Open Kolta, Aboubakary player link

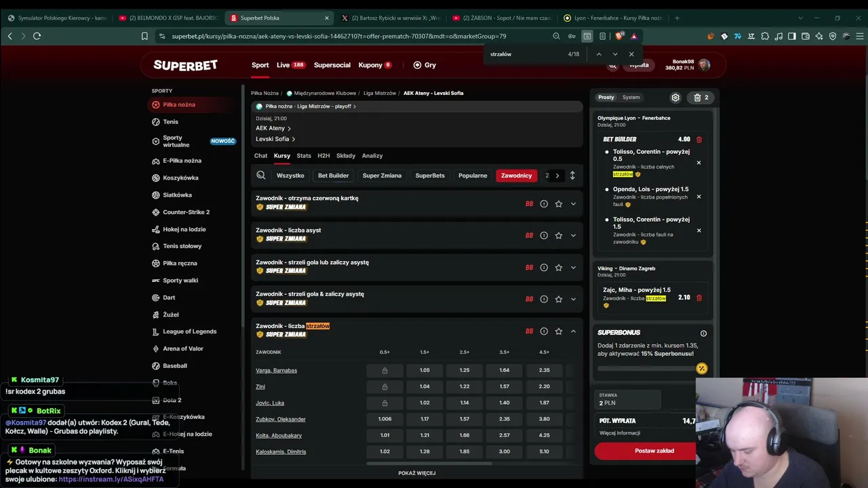point(279,435)
